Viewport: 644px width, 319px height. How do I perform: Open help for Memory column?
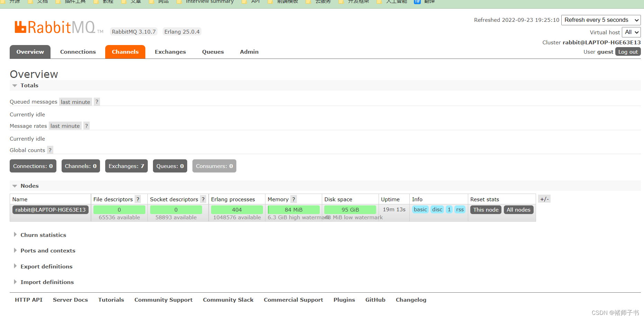coord(293,199)
